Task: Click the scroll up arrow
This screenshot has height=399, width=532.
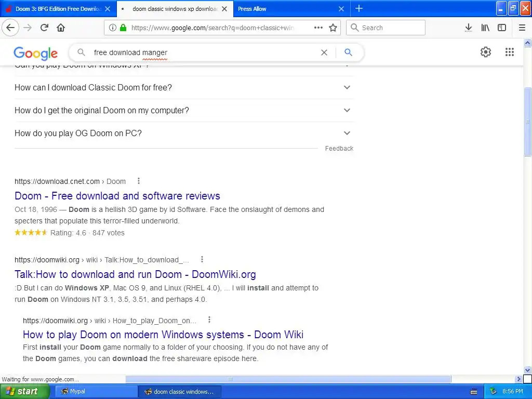Action: [528, 43]
